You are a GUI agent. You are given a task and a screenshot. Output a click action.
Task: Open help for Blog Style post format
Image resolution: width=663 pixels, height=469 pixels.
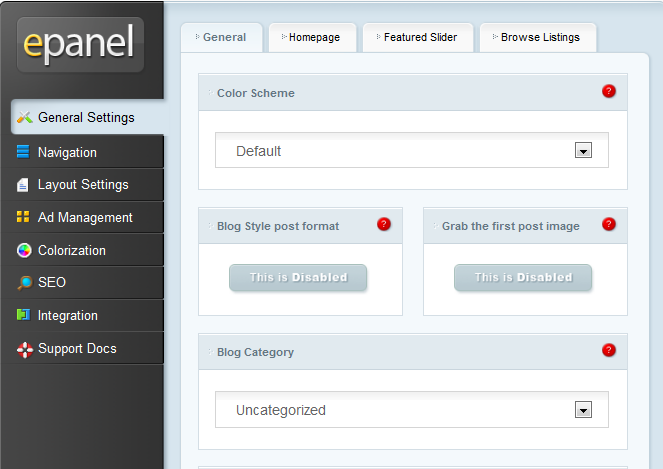click(x=384, y=224)
